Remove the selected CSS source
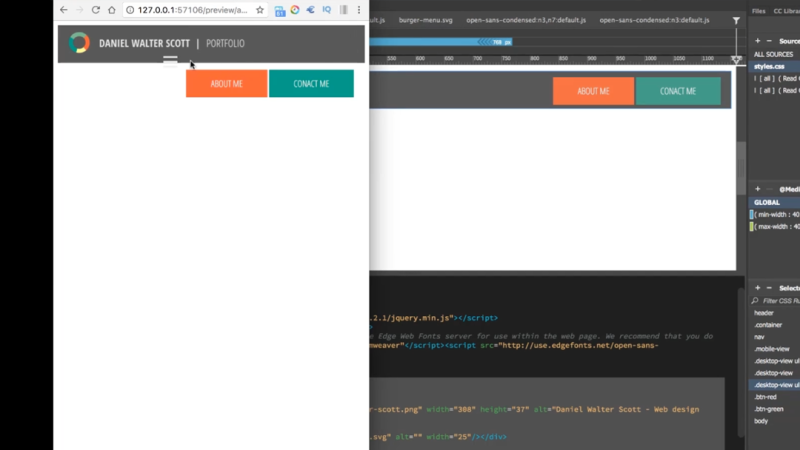800x450 pixels. coord(769,41)
